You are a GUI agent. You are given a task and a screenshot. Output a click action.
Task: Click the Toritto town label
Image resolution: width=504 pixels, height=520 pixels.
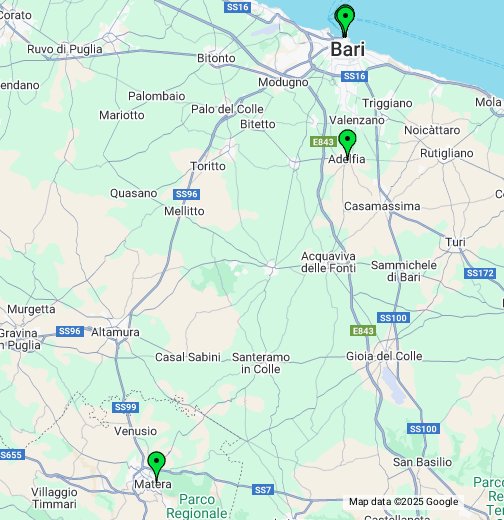click(208, 166)
